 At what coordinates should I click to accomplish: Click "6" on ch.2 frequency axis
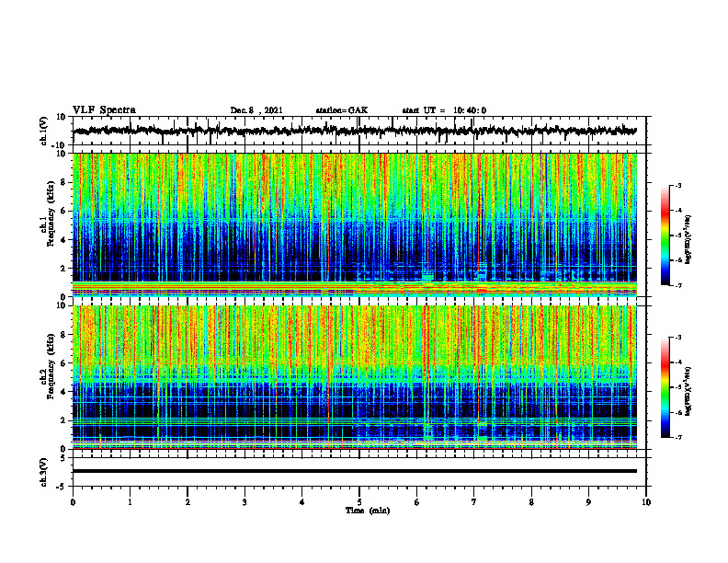click(64, 363)
